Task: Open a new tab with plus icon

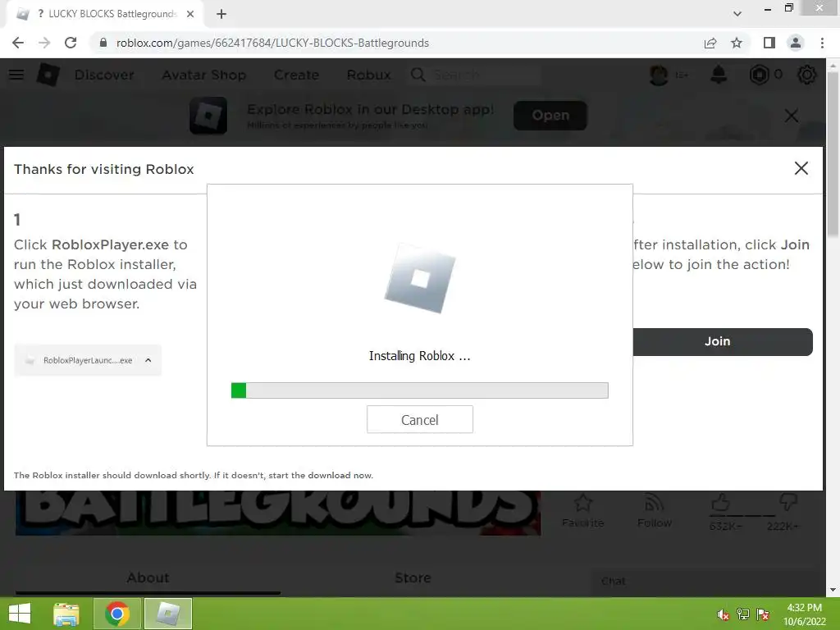Action: (221, 14)
